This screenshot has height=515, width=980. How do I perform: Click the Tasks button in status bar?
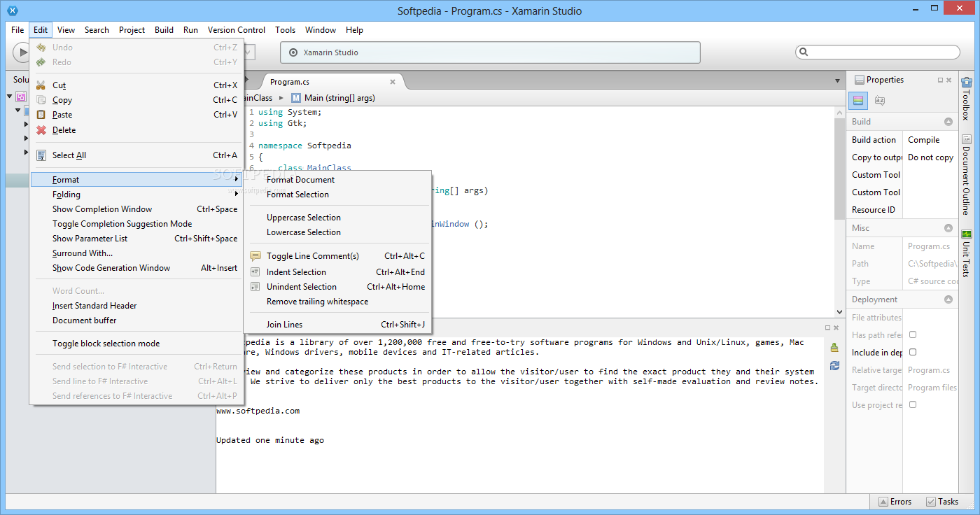942,502
